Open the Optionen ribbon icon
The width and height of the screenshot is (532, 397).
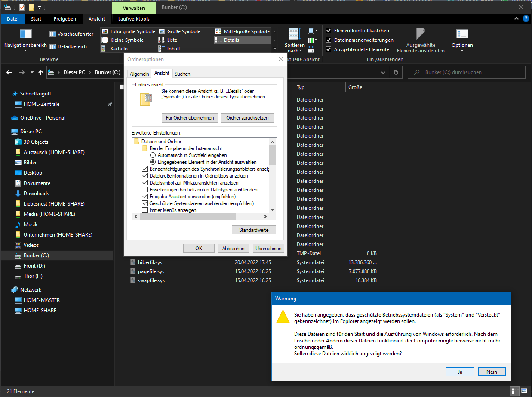462,34
